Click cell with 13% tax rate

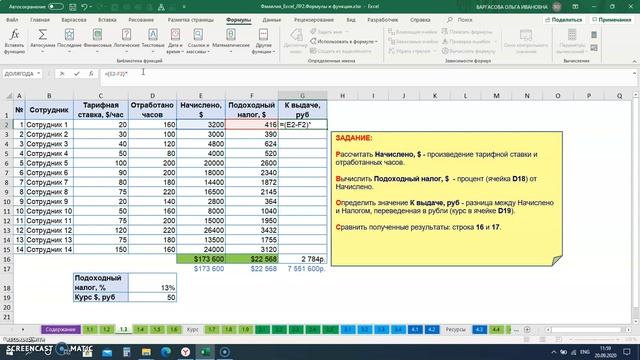coord(153,283)
